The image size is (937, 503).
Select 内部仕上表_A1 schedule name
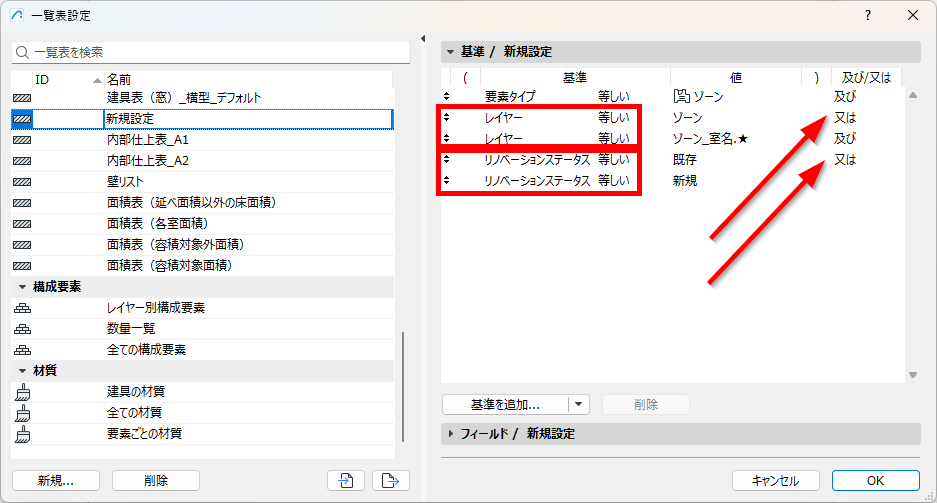[148, 140]
